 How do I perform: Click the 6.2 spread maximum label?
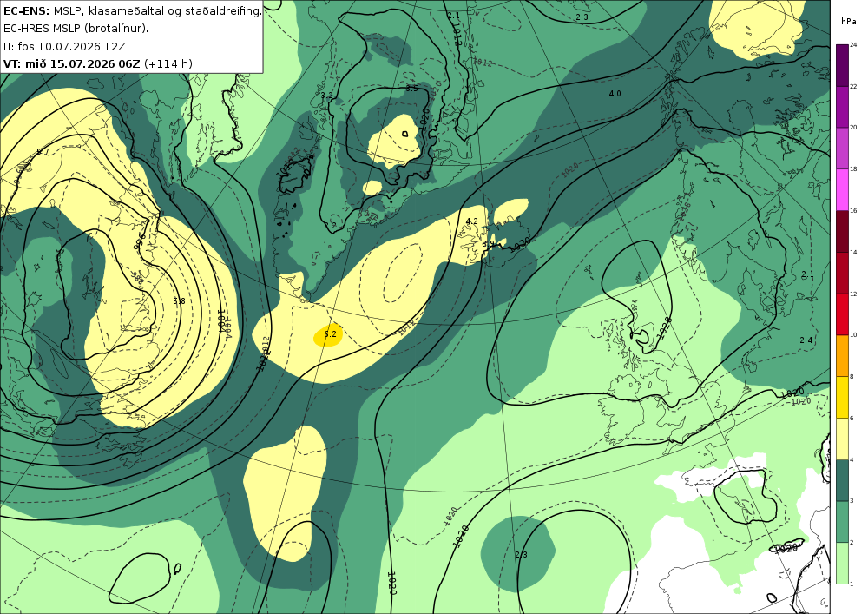point(330,333)
